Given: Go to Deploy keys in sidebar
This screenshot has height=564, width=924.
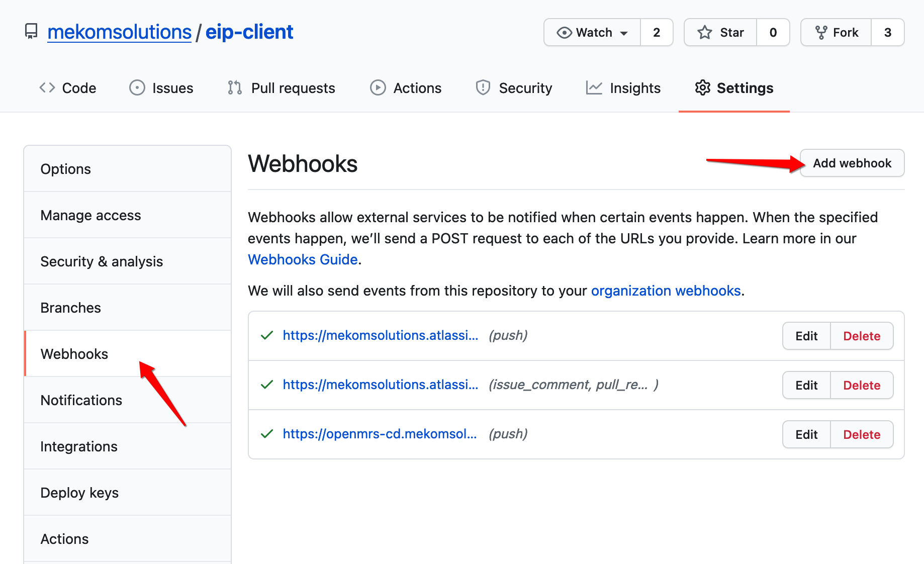Looking at the screenshot, I should pyautogui.click(x=128, y=493).
